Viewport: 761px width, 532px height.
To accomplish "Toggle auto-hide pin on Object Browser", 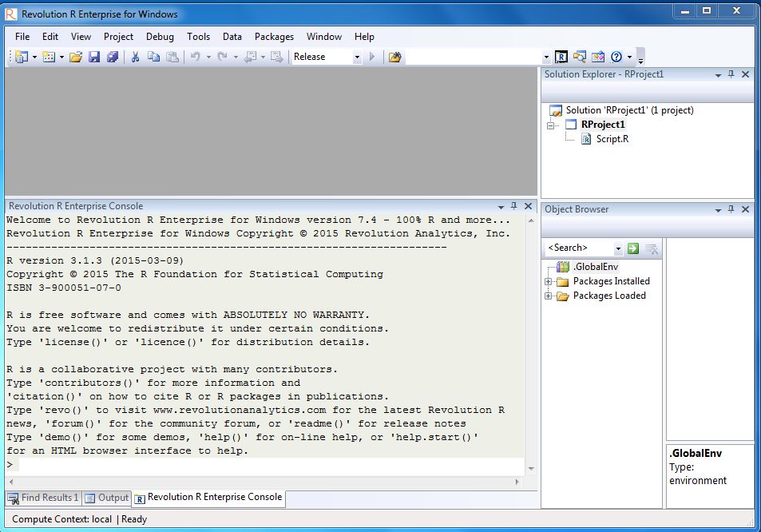I will pyautogui.click(x=731, y=209).
